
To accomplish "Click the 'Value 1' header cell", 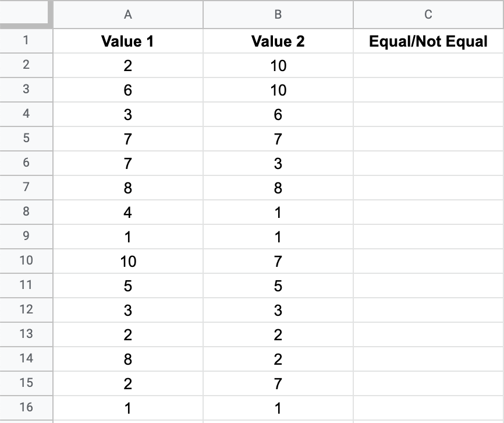I will 127,41.
